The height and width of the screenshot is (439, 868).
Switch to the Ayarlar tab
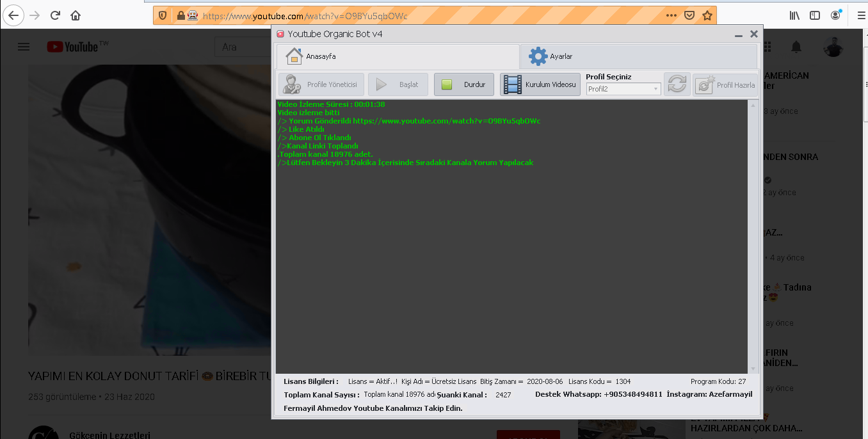click(x=638, y=56)
